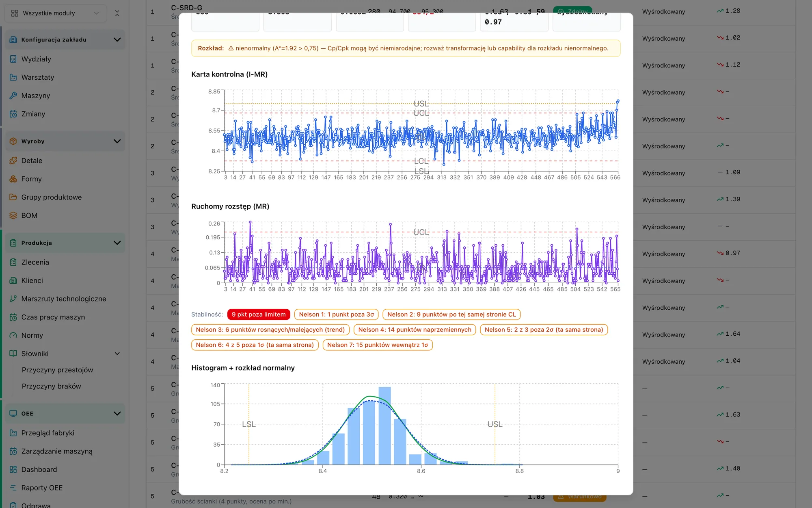Click the LSL label on histogram
The height and width of the screenshot is (508, 812).
(249, 424)
